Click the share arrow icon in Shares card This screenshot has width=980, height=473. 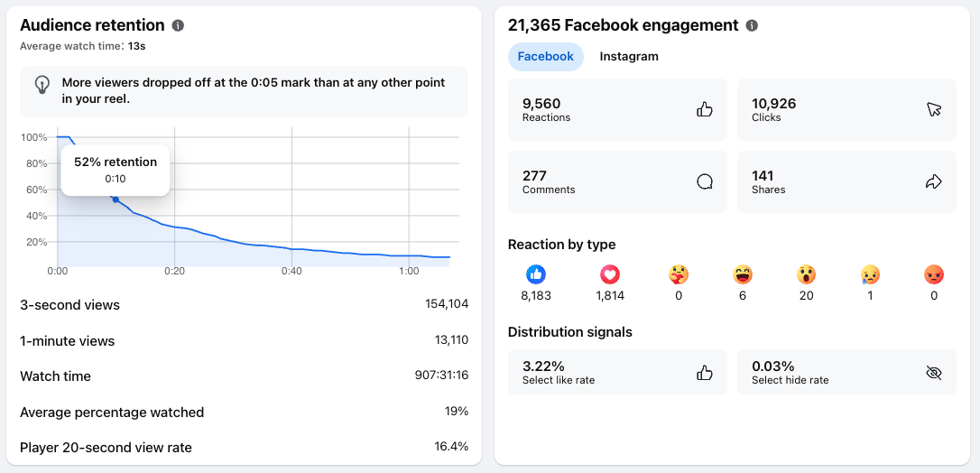(933, 181)
